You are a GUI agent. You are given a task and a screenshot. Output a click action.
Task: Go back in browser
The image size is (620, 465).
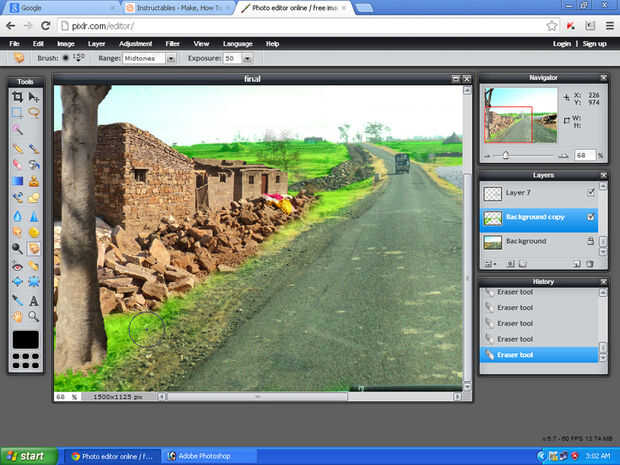point(11,26)
